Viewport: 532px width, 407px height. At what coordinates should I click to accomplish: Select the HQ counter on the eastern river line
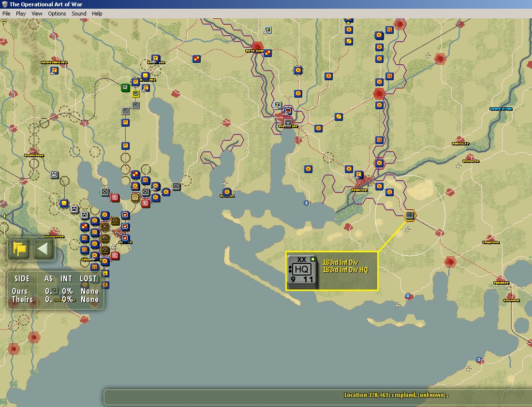[379, 140]
